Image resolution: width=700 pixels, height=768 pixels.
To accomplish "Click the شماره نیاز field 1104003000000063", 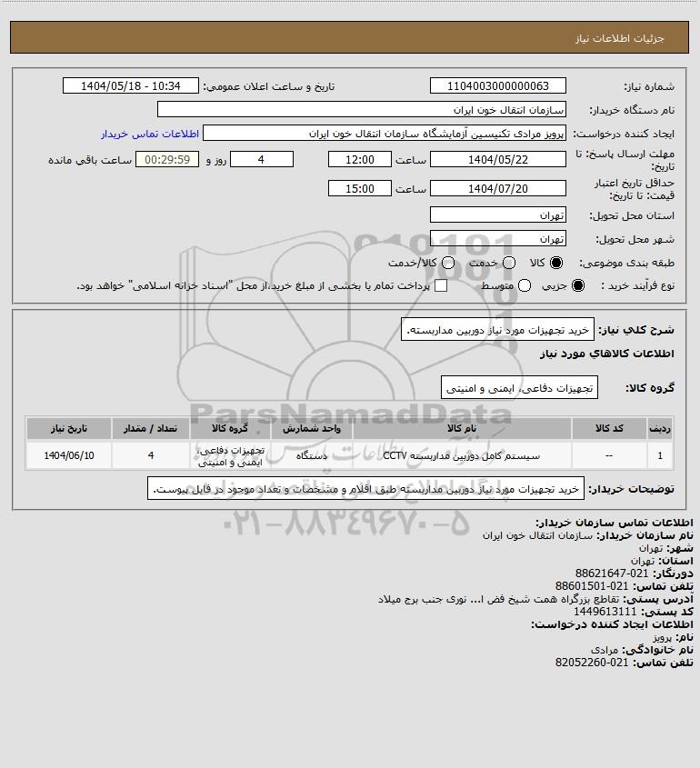I will (497, 85).
